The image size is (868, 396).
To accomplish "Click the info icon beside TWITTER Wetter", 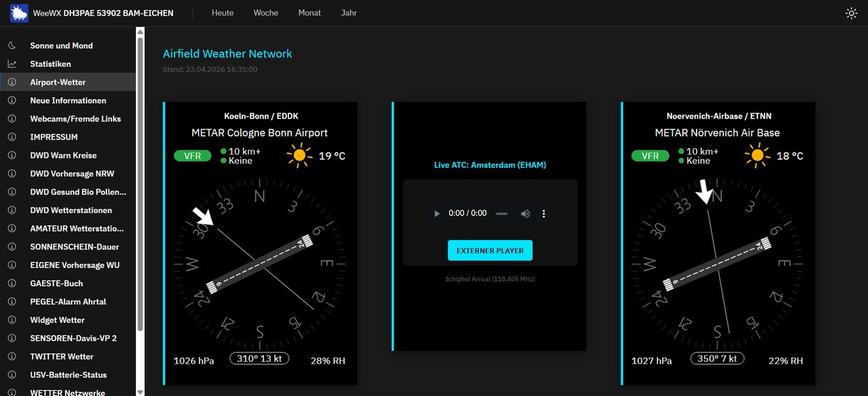I will click(12, 356).
